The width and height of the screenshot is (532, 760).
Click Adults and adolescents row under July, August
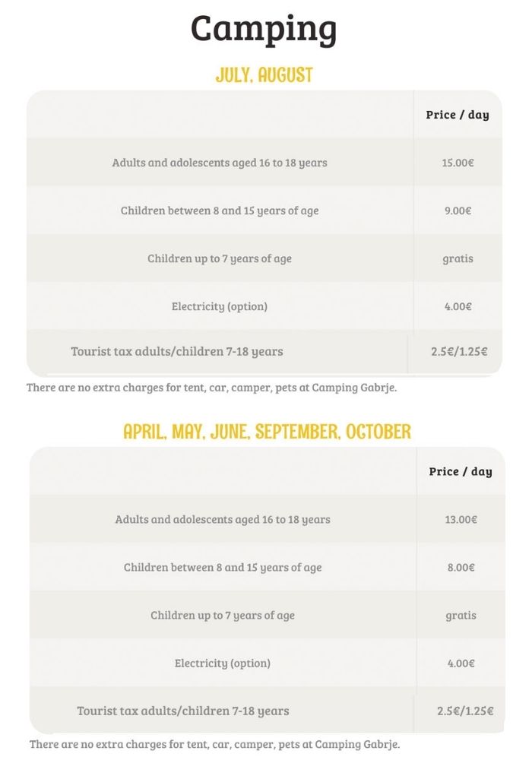[220, 163]
